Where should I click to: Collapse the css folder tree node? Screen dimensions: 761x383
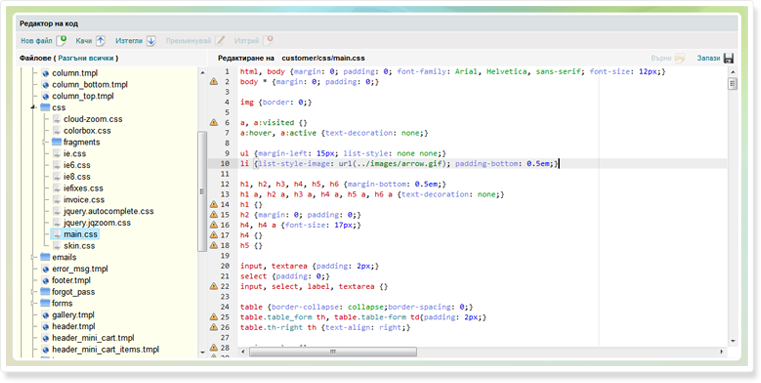coord(33,107)
